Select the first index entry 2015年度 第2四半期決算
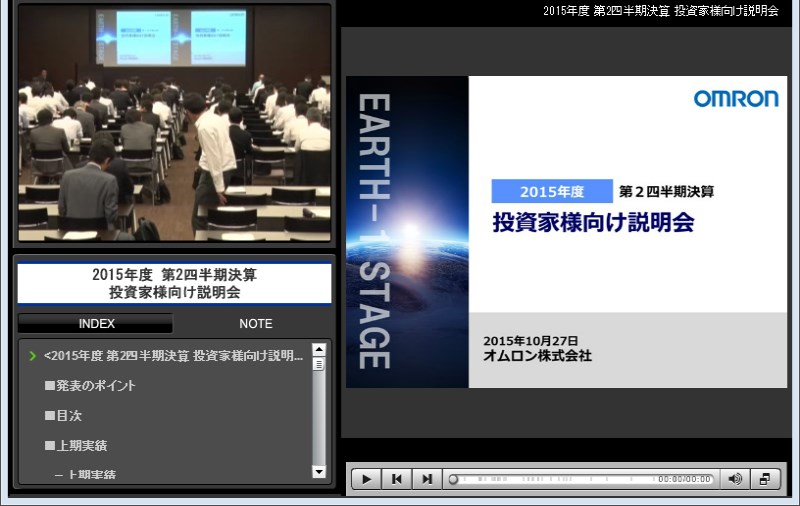800x506 pixels. click(173, 356)
